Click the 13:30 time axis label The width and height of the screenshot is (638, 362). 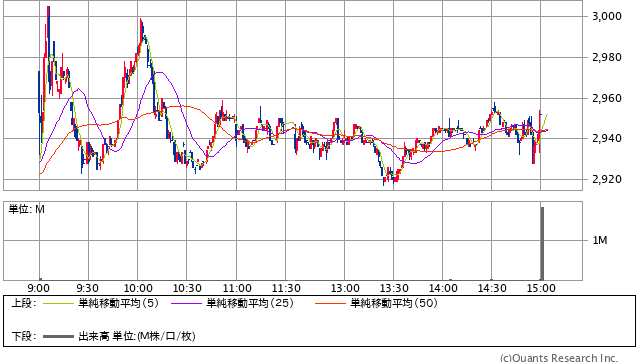pos(394,288)
